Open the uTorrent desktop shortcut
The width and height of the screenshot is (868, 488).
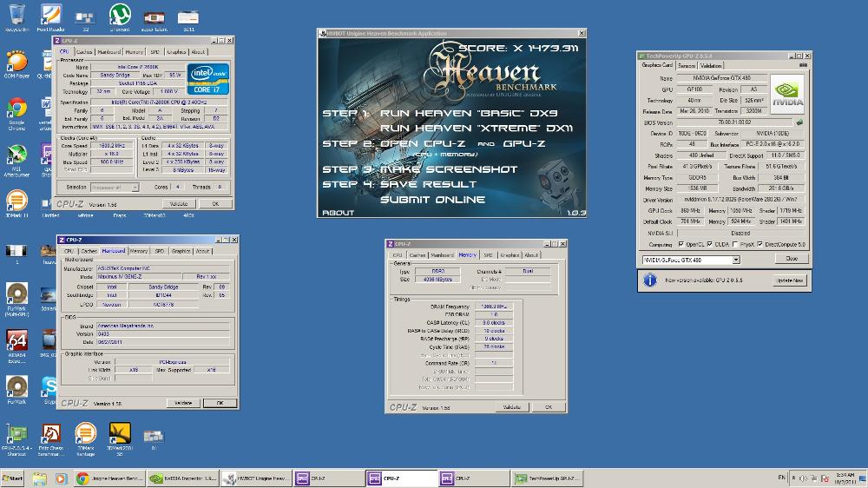(x=120, y=16)
